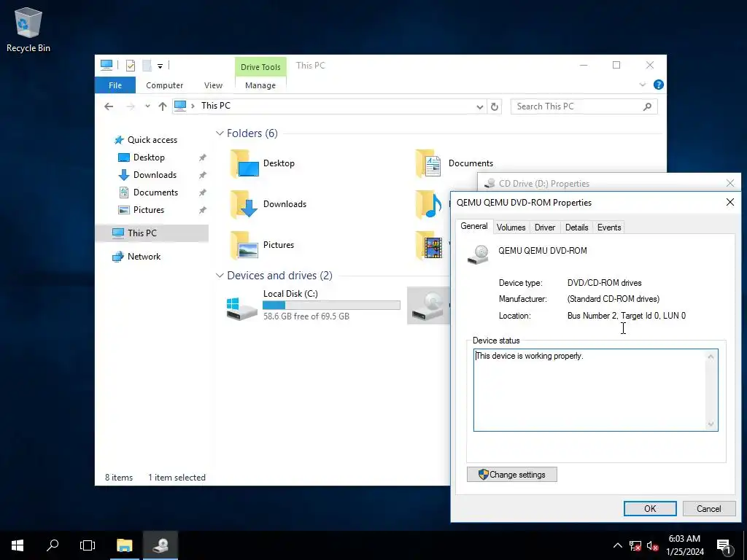747x560 pixels.
Task: Select Pictures in the navigation pane
Action: (148, 210)
